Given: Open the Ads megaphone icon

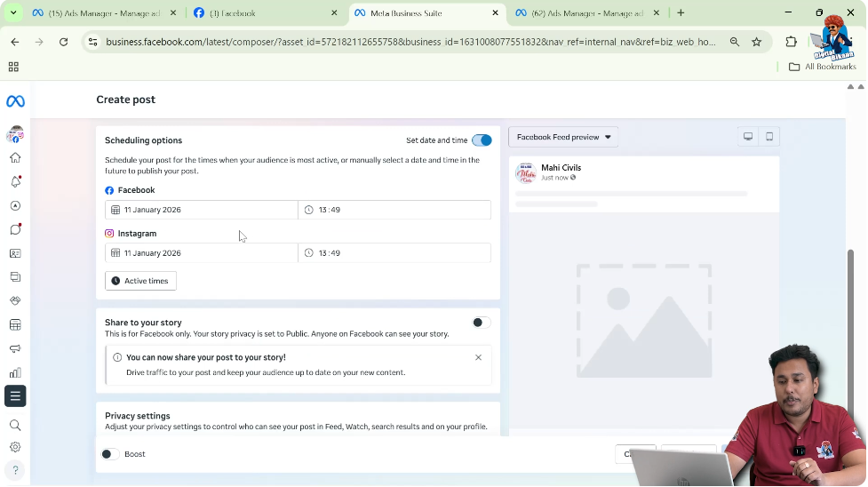Looking at the screenshot, I should tap(15, 348).
